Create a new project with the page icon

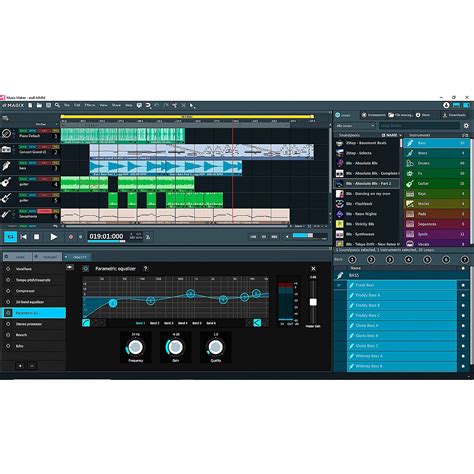click(30, 105)
